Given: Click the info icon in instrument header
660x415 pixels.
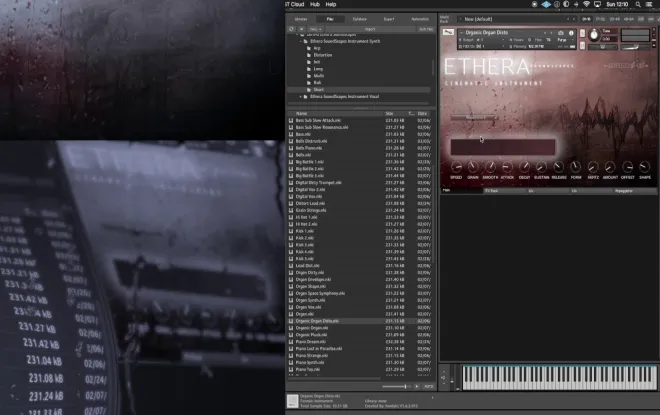Looking at the screenshot, I should coord(571,32).
